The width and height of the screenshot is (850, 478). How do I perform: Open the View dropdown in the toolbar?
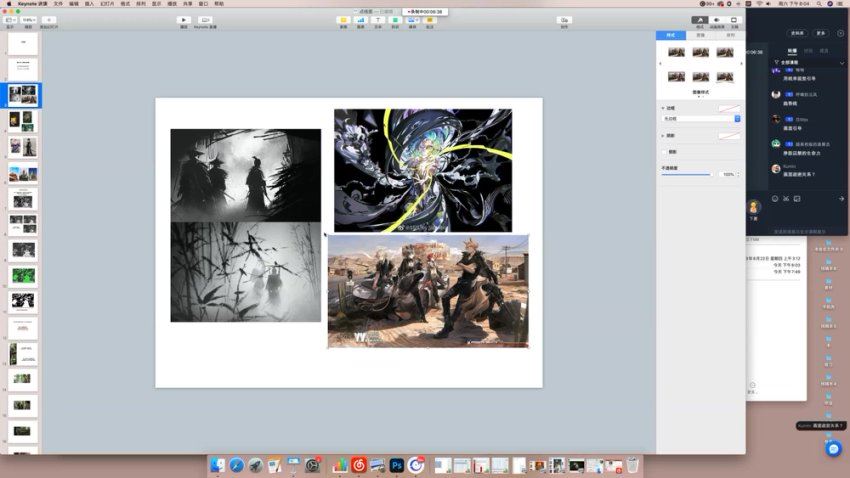coord(10,20)
